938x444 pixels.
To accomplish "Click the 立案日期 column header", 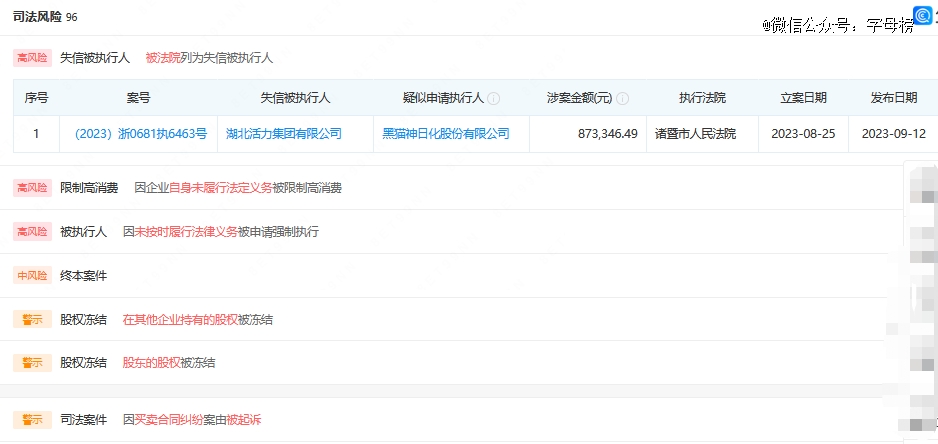I will pos(803,98).
